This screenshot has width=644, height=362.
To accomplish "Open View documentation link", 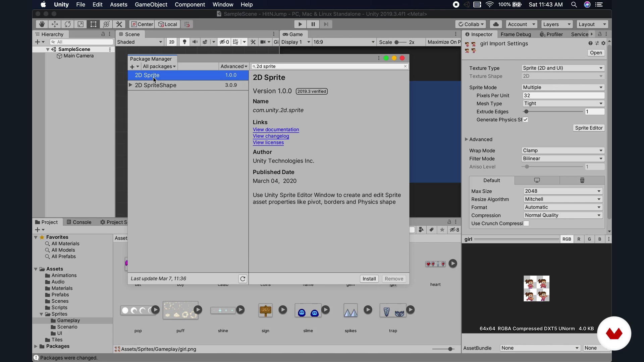I will (276, 130).
